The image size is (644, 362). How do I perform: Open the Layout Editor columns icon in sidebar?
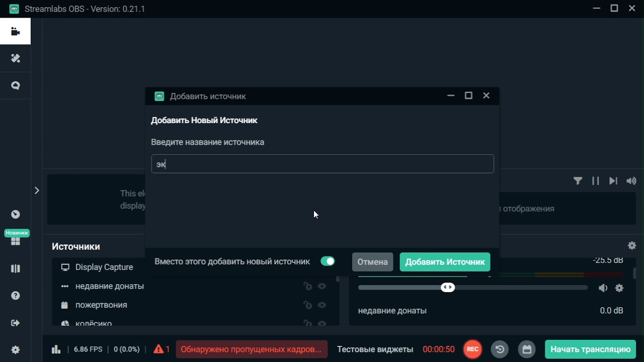(x=15, y=268)
